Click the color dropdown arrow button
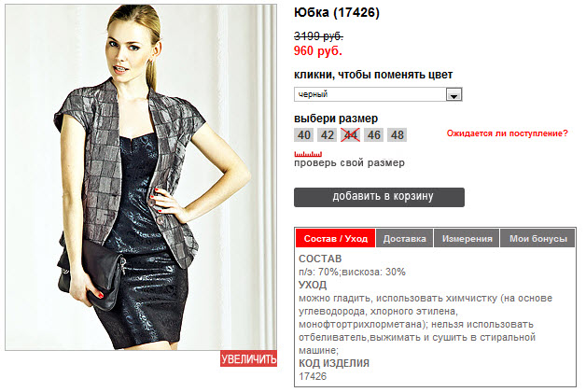Viewport: 586px width, 392px height. (453, 94)
